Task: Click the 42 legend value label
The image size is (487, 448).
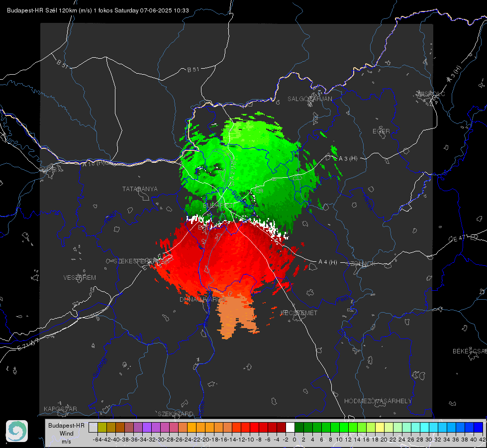Action: [482, 440]
